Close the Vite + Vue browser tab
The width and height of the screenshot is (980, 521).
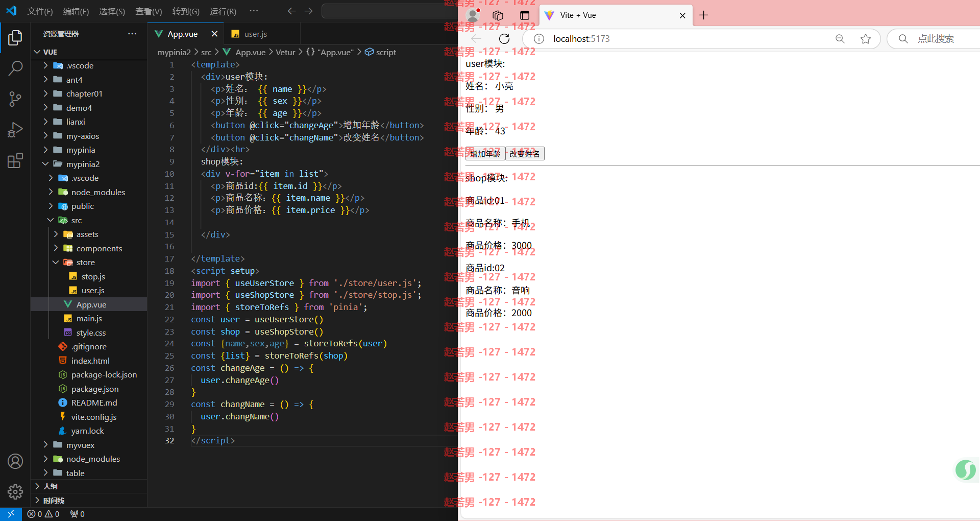tap(682, 15)
